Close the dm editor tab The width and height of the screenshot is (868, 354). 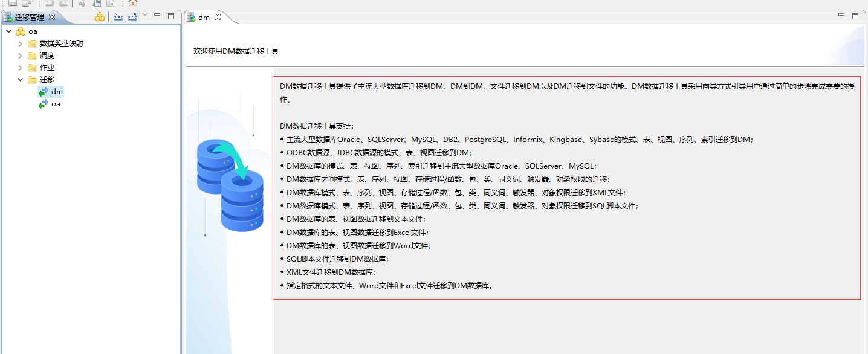click(218, 17)
